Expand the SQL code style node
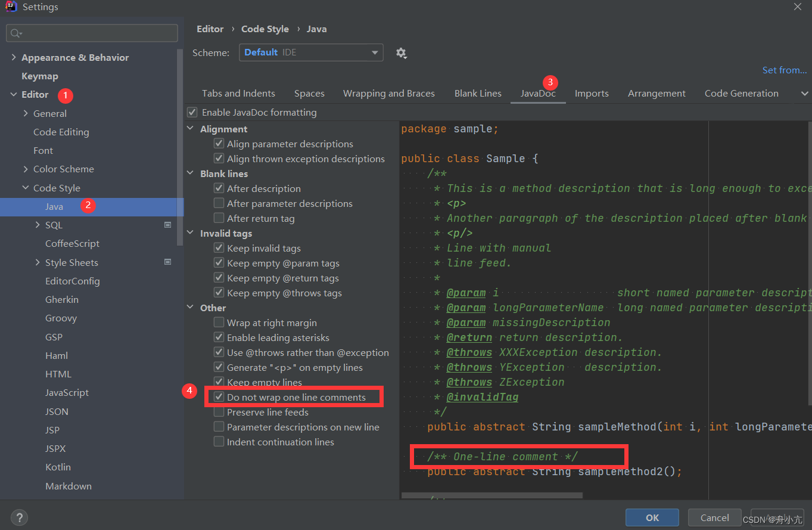812x530 pixels. pyautogui.click(x=38, y=225)
